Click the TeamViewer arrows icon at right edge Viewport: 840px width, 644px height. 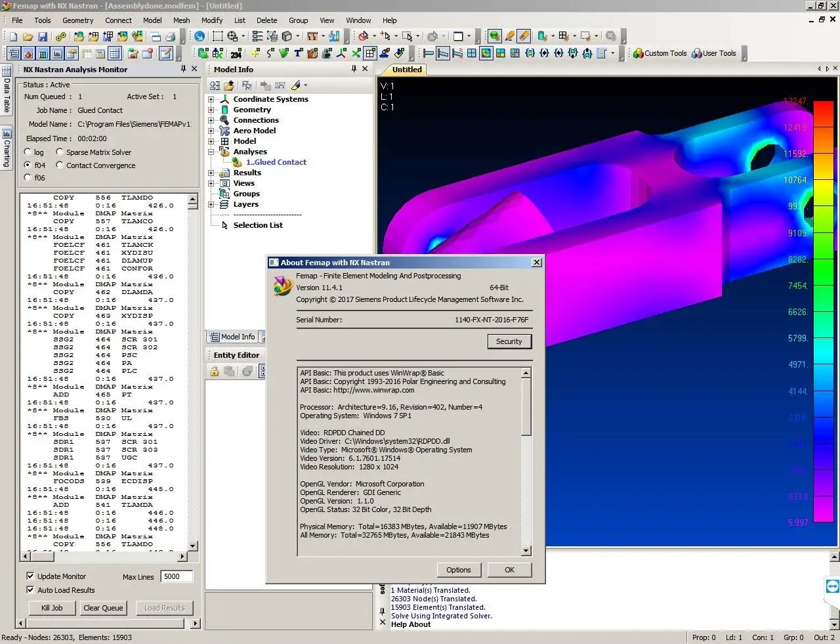click(x=833, y=586)
